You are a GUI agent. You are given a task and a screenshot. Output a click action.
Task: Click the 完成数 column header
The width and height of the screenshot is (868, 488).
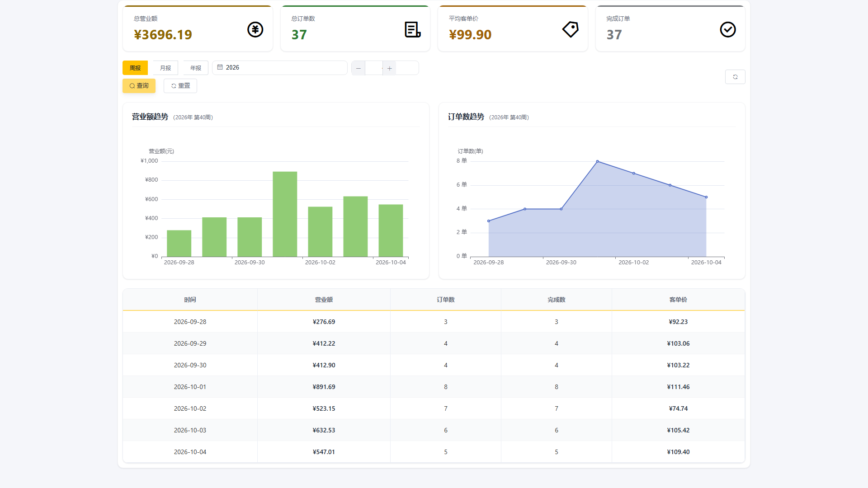557,300
